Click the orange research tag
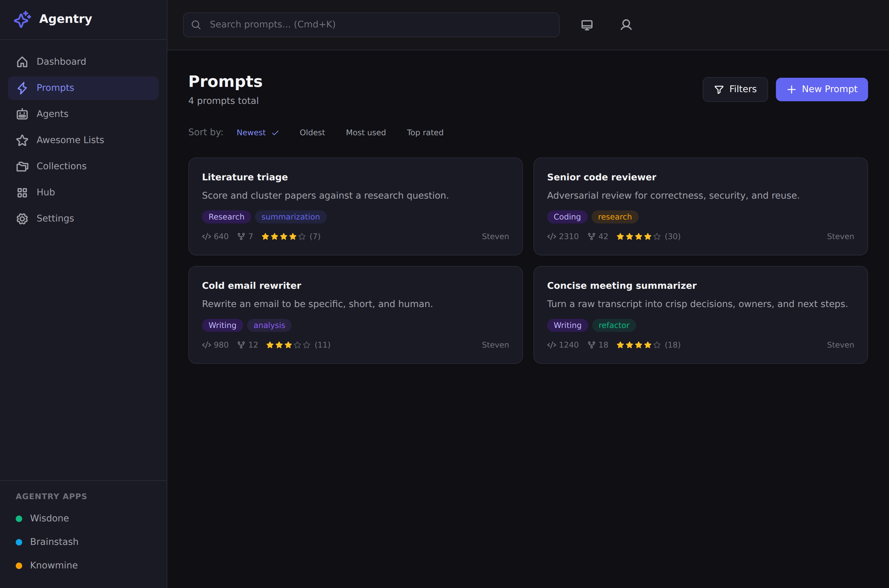The height and width of the screenshot is (588, 889). click(x=614, y=217)
